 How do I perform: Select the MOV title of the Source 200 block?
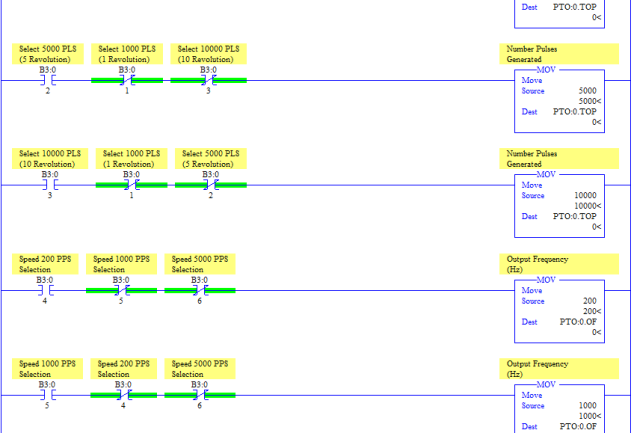click(546, 280)
